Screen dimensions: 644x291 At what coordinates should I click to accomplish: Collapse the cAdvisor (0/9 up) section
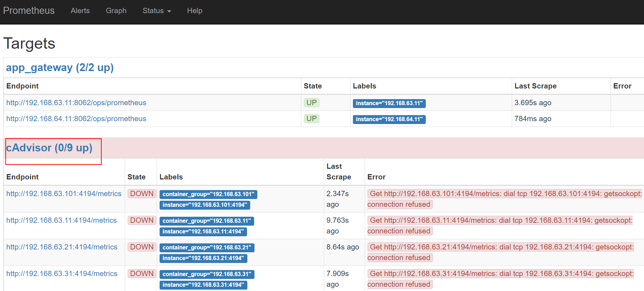click(49, 148)
